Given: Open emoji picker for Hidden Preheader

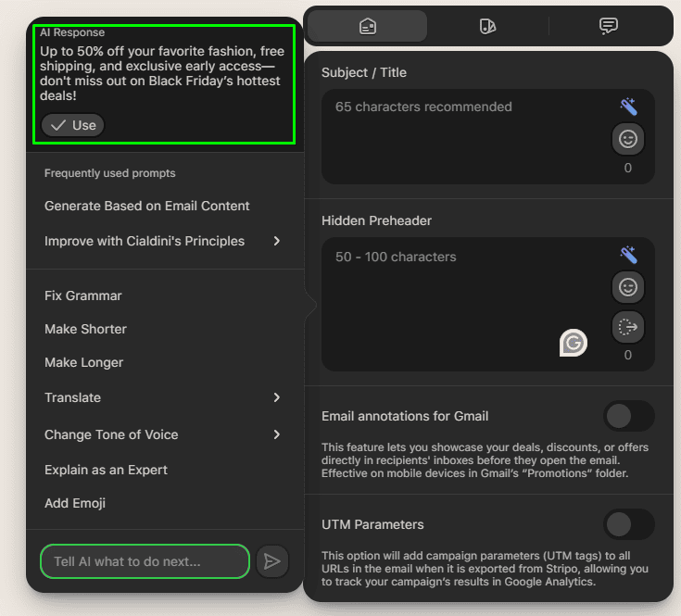Looking at the screenshot, I should coord(628,288).
